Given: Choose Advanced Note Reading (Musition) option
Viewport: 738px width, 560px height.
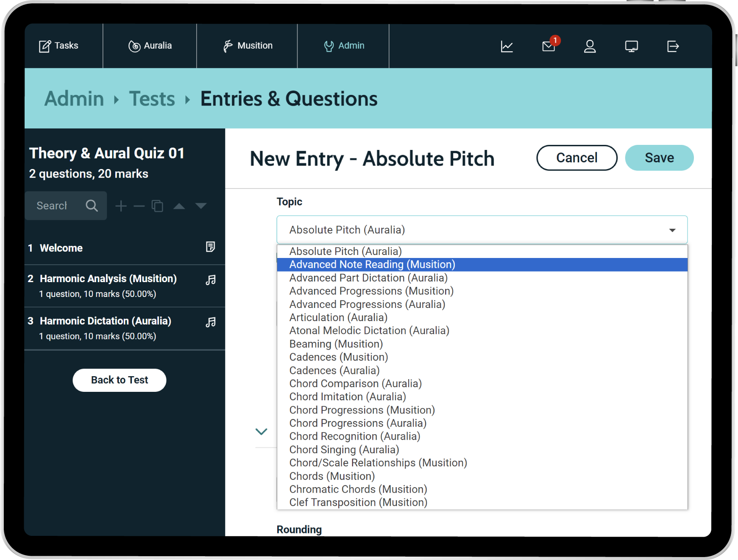Looking at the screenshot, I should [372, 265].
